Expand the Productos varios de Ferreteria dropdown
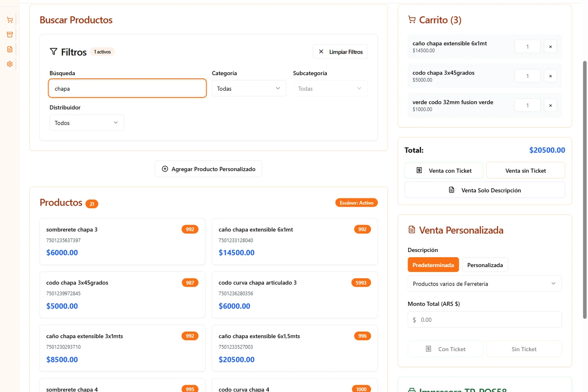 pyautogui.click(x=485, y=284)
